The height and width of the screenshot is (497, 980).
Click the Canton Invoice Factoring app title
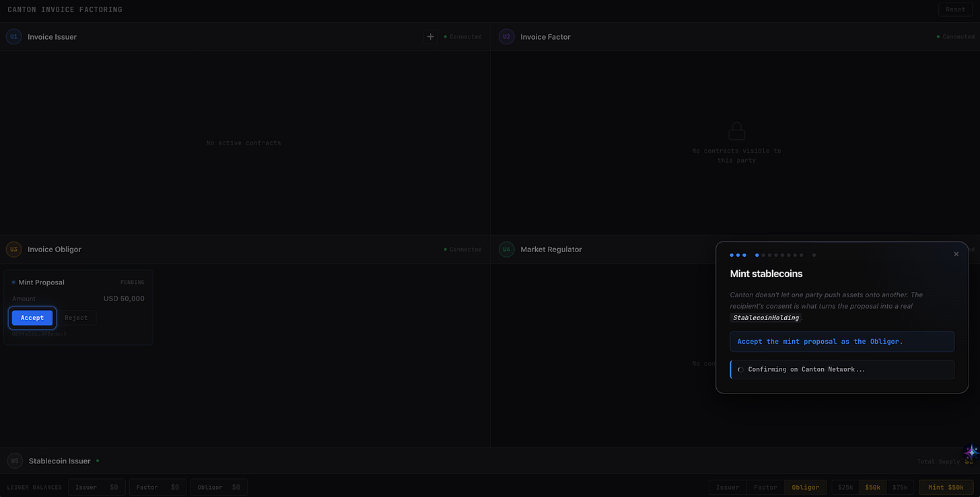pos(65,10)
